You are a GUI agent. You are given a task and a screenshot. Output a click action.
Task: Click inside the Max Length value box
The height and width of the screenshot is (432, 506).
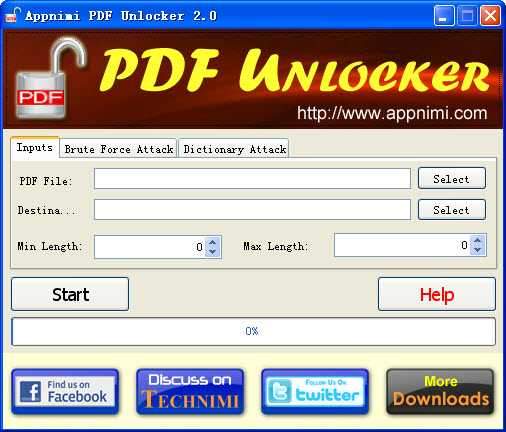click(402, 245)
